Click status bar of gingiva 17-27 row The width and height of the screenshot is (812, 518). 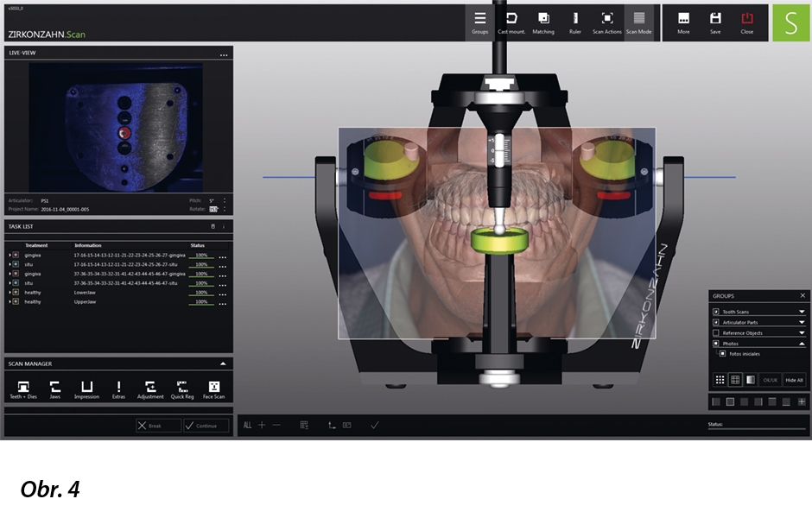pos(201,256)
